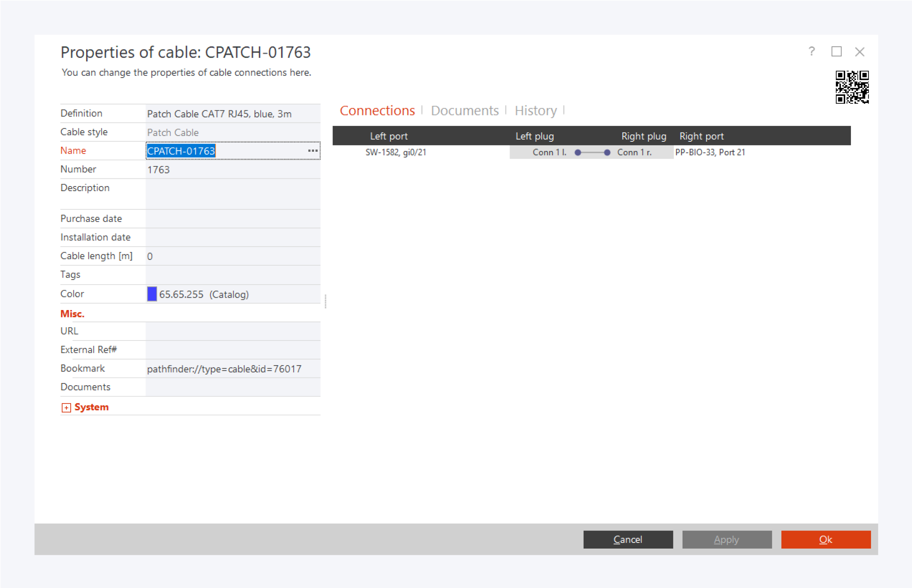This screenshot has width=912, height=588.
Task: Click the left plug connector dot
Action: (578, 153)
